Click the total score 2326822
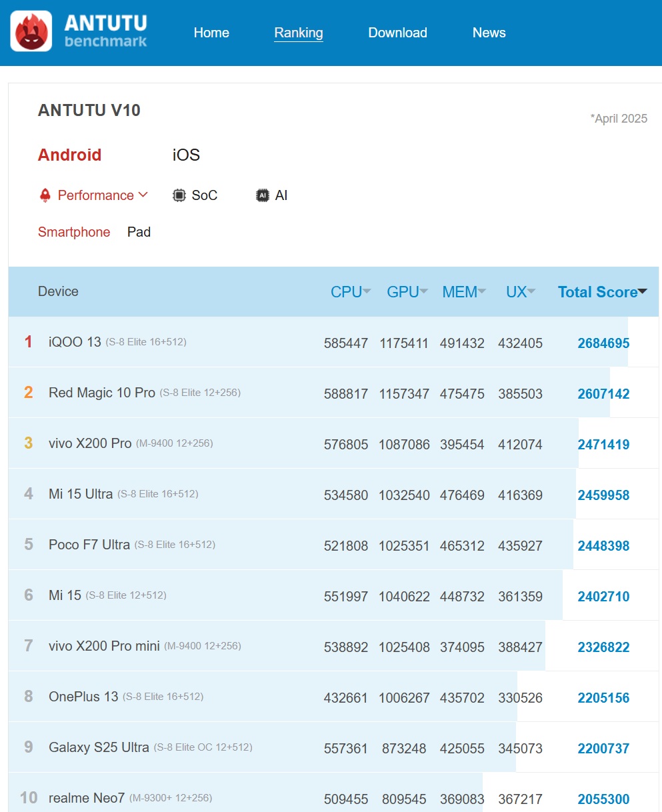This screenshot has height=812, width=662. 603,647
